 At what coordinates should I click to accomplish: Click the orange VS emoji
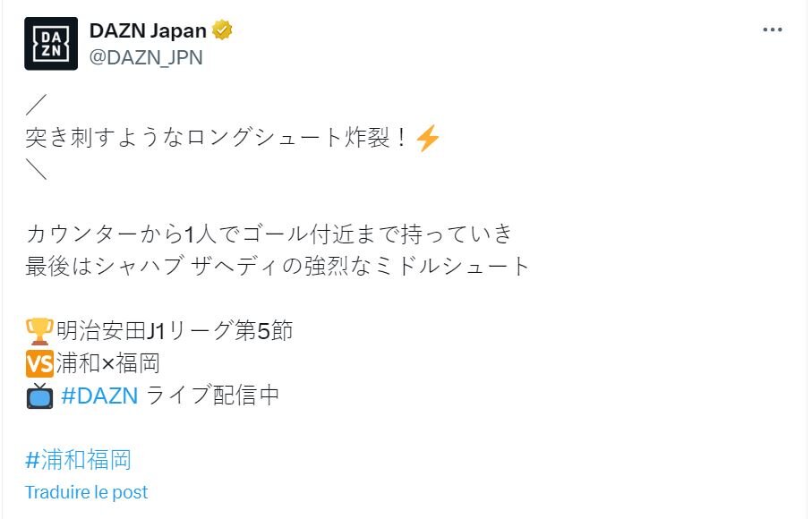[39, 364]
